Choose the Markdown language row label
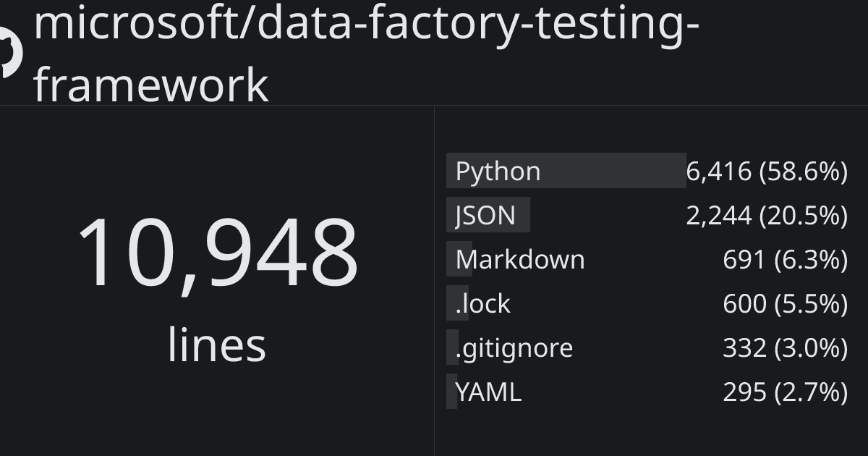 click(x=520, y=259)
